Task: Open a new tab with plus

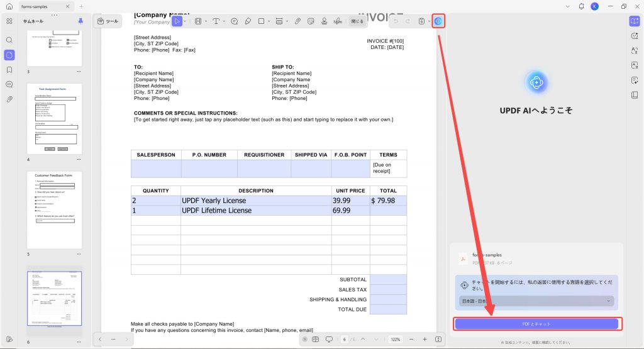Action: coord(81,6)
